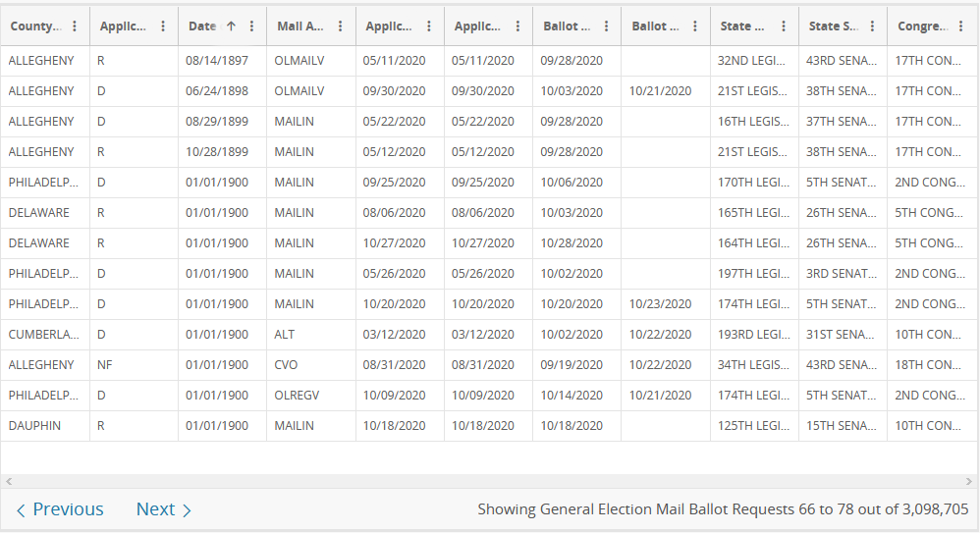
Task: Click the ballot date cell 10/28/2020
Action: click(x=576, y=243)
